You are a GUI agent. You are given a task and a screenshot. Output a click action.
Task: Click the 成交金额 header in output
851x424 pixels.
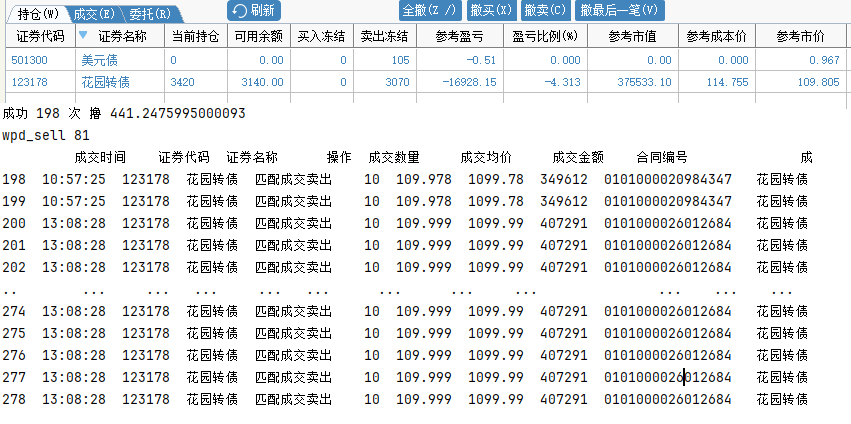pos(578,157)
